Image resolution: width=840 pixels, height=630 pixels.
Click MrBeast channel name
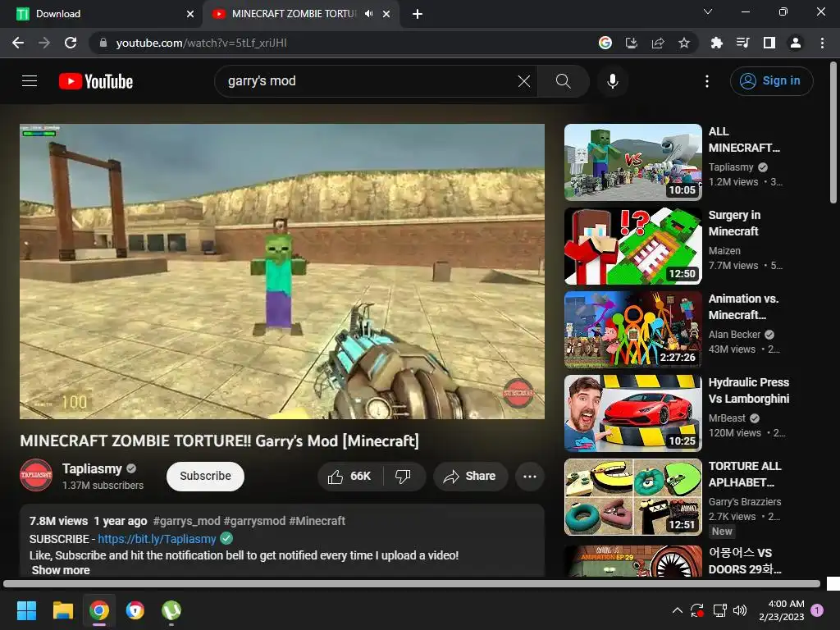(x=727, y=418)
